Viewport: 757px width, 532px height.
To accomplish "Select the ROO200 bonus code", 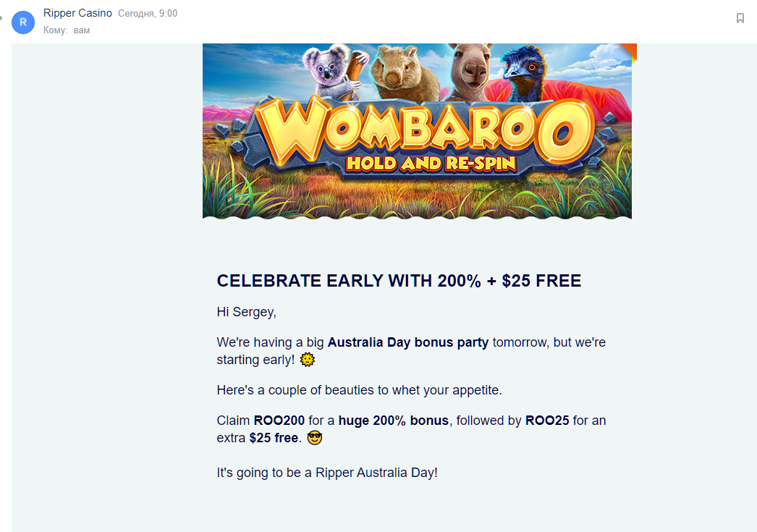I will pyautogui.click(x=279, y=421).
